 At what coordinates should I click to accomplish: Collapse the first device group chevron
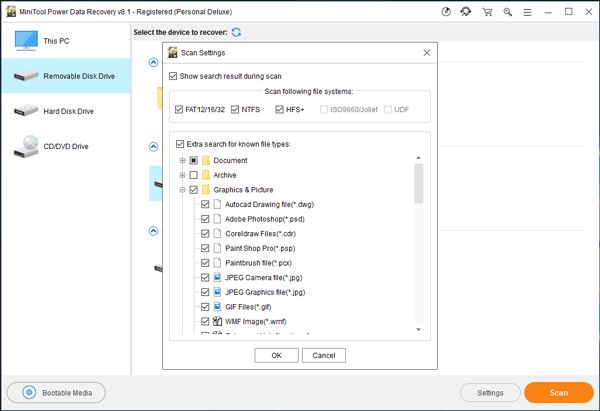153,62
